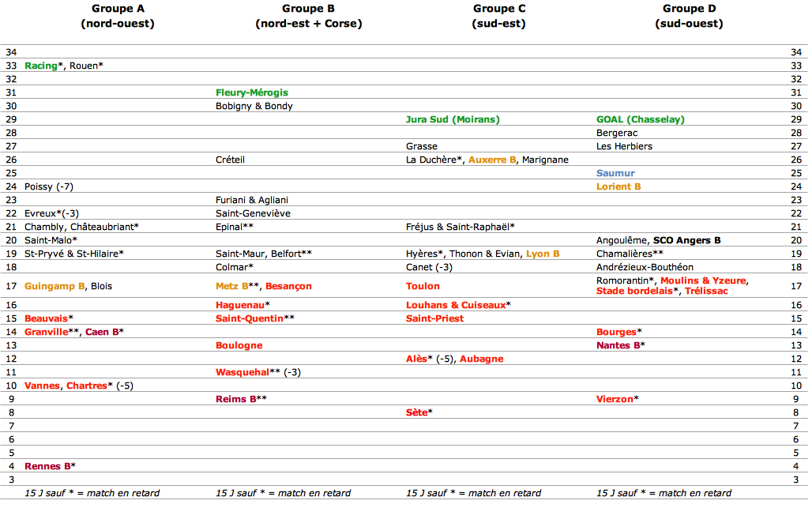Image resolution: width=812 pixels, height=523 pixels.
Task: Select Grasse in Groupe C
Action: click(422, 146)
